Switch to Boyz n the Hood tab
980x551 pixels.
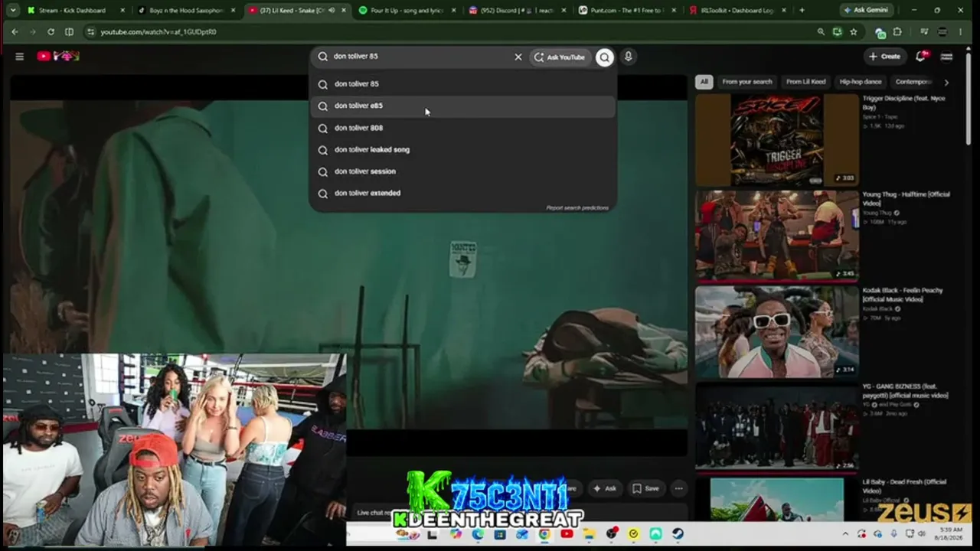pyautogui.click(x=186, y=11)
